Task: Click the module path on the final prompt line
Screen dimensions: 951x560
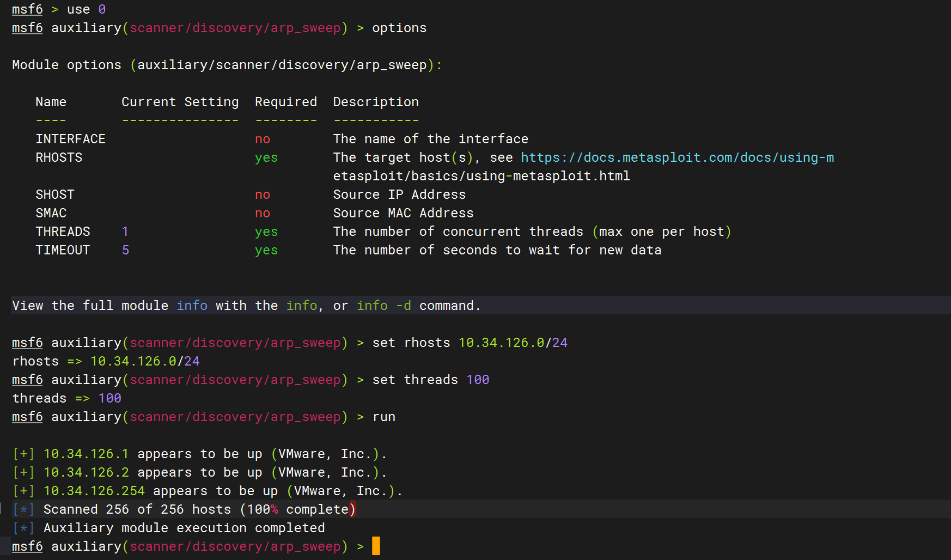Action: pos(235,546)
